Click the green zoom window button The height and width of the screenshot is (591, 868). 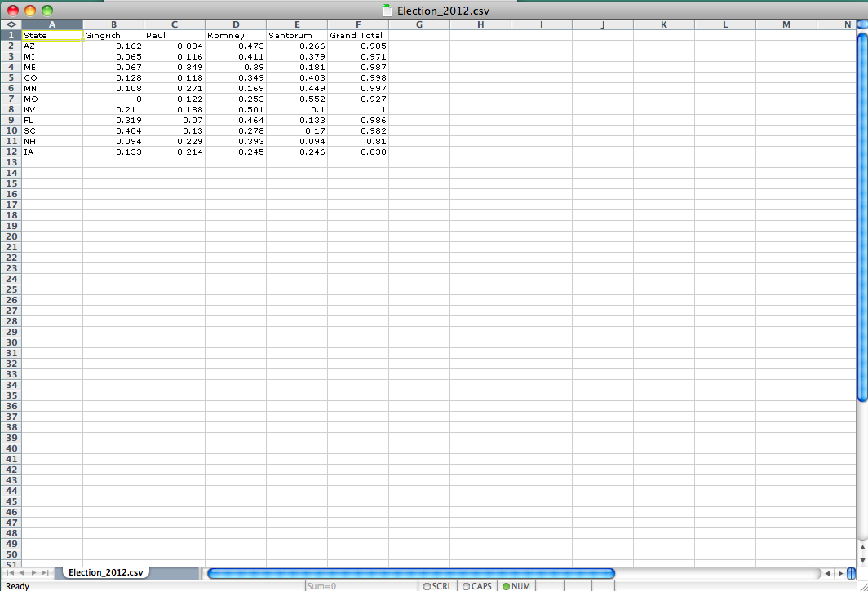click(46, 10)
